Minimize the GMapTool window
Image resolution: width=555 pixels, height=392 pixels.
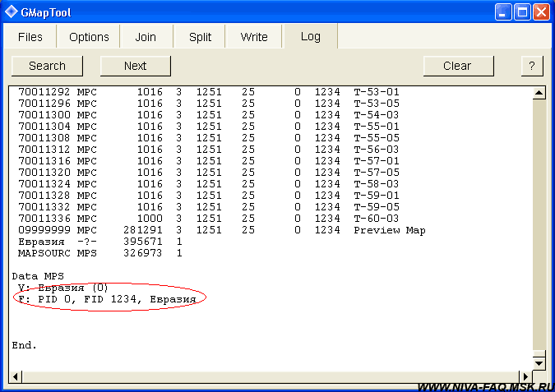tap(502, 12)
